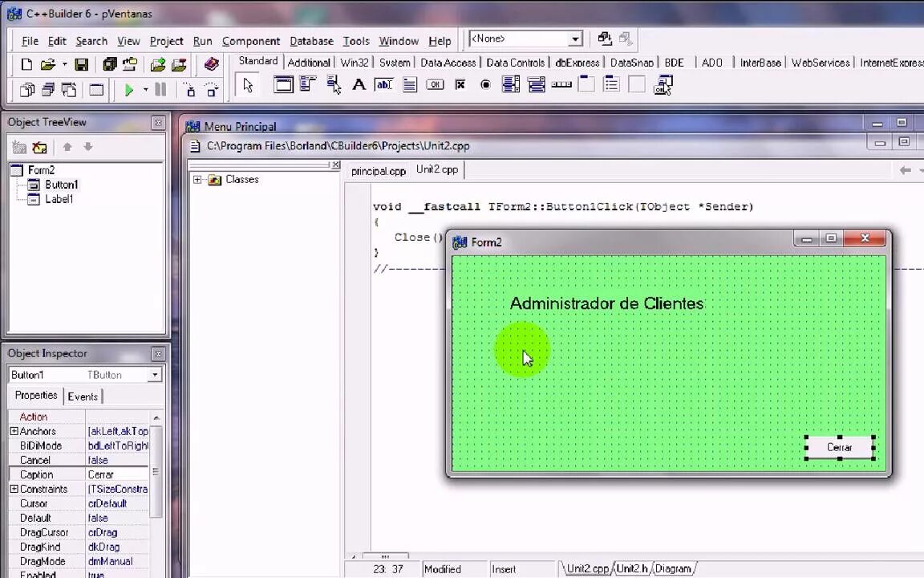
Task: Open the Database menu
Action: pos(311,41)
